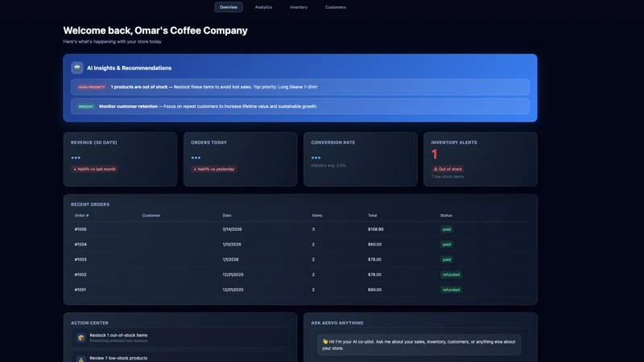Open the Monitor customer retention insight
Screen dimensions: 644x362
[x=300, y=106]
